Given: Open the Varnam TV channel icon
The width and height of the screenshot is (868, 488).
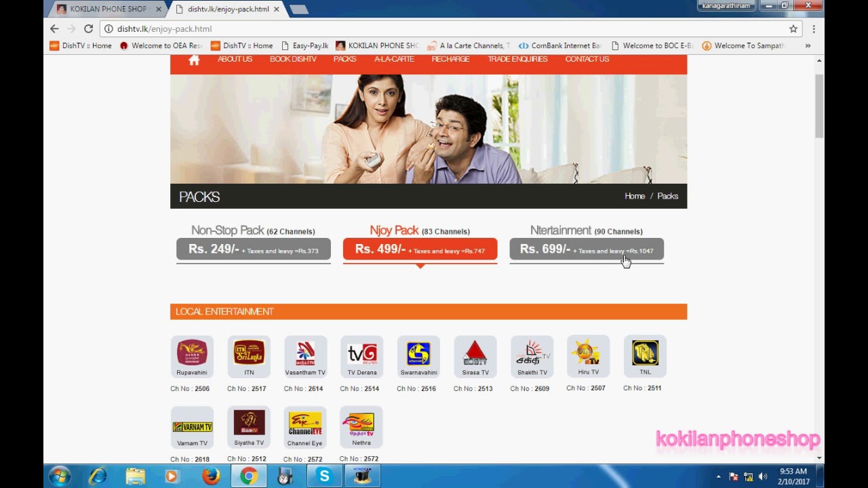Looking at the screenshot, I should pyautogui.click(x=192, y=426).
